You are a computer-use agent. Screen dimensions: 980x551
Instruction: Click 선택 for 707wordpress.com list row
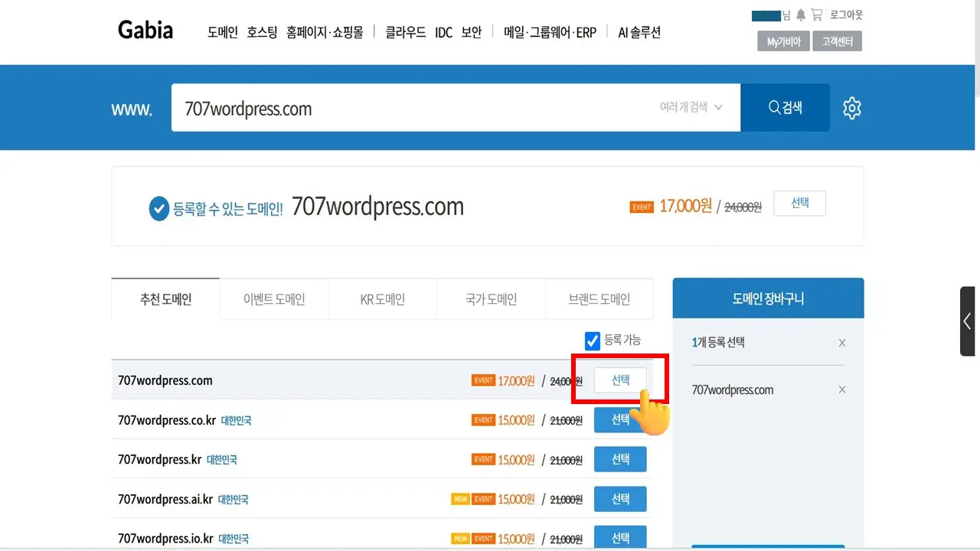click(621, 380)
